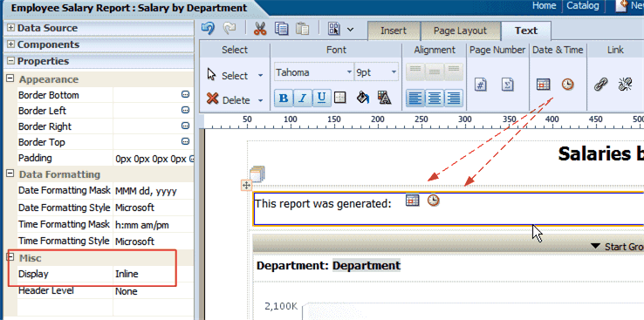Click the date placeholder icon in text box
Image resolution: width=644 pixels, height=320 pixels.
413,201
